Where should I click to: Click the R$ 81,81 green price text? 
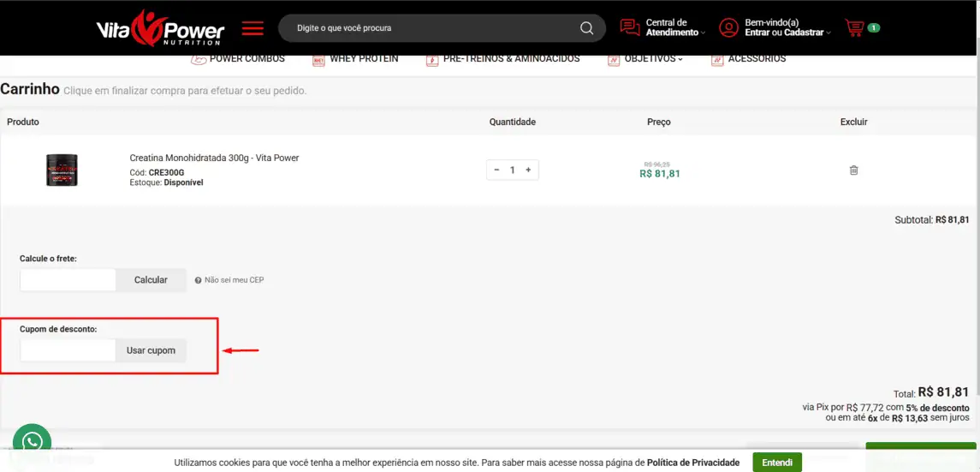[660, 174]
